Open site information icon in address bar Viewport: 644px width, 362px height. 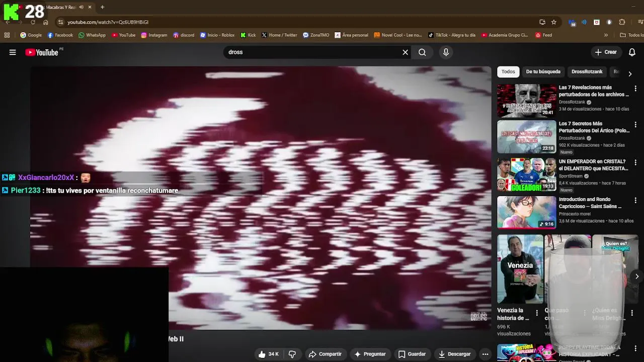click(x=60, y=22)
